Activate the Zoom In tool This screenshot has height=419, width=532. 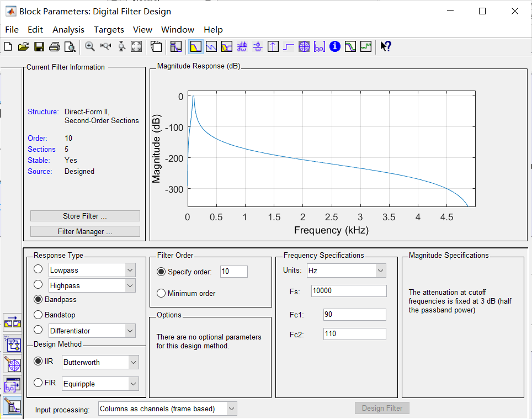89,46
